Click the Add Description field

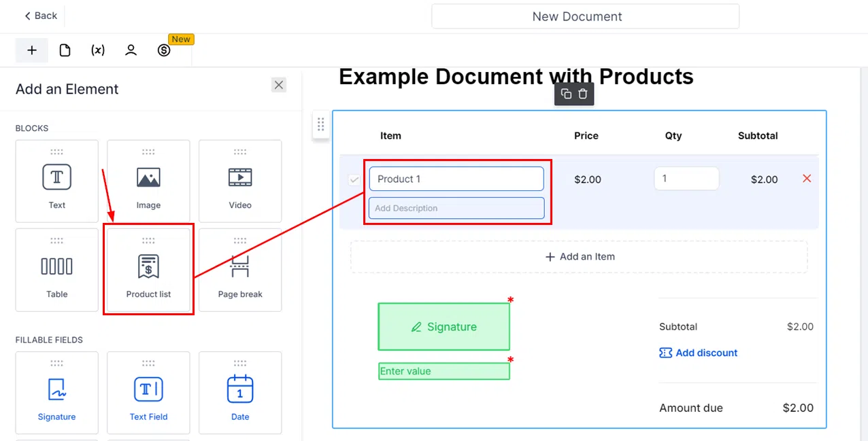456,208
